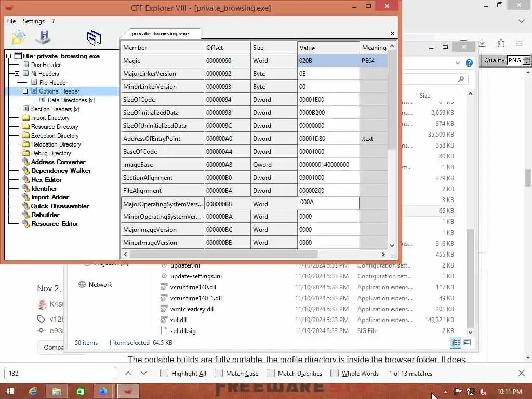Open Import Adder tool
The width and height of the screenshot is (532, 399).
click(x=50, y=197)
